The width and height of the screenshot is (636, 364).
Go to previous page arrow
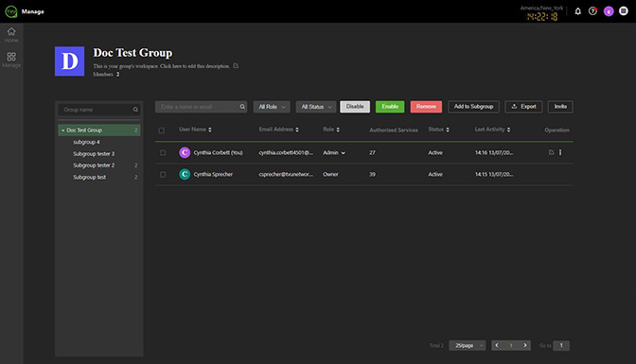[497, 345]
